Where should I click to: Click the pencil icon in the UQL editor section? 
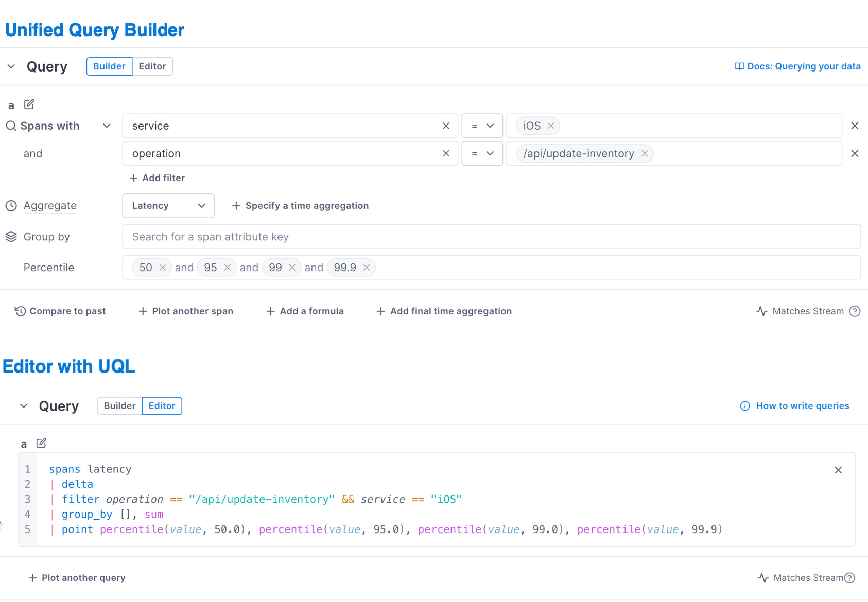(x=41, y=443)
